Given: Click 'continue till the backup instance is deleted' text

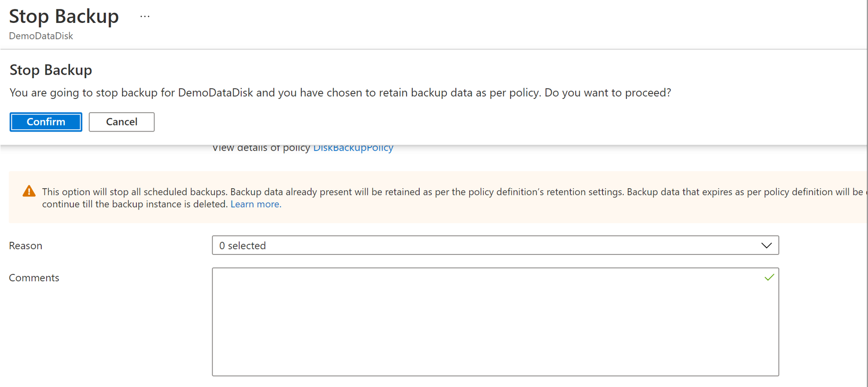Looking at the screenshot, I should (135, 204).
